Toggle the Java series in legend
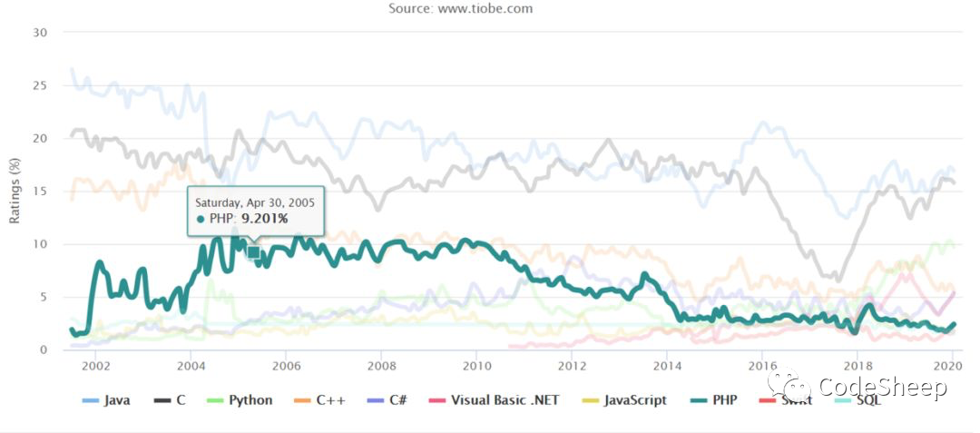The width and height of the screenshot is (980, 433). click(x=106, y=400)
